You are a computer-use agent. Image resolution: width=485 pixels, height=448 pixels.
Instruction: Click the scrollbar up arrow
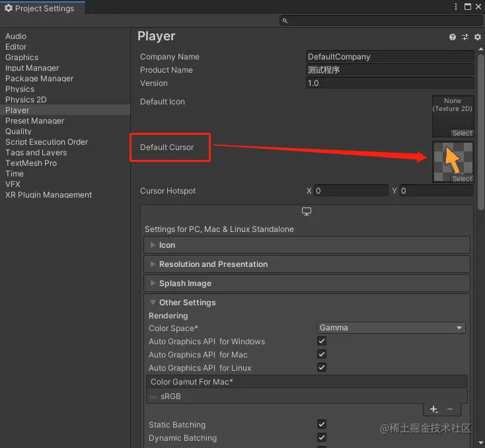coord(480,49)
